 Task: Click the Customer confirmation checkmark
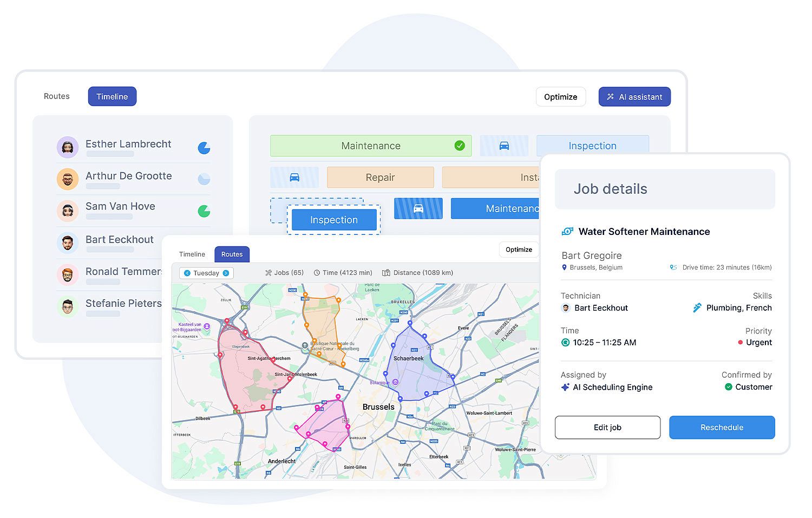click(728, 387)
